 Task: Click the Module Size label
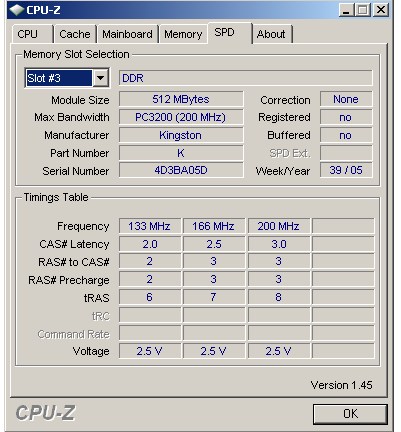(80, 100)
